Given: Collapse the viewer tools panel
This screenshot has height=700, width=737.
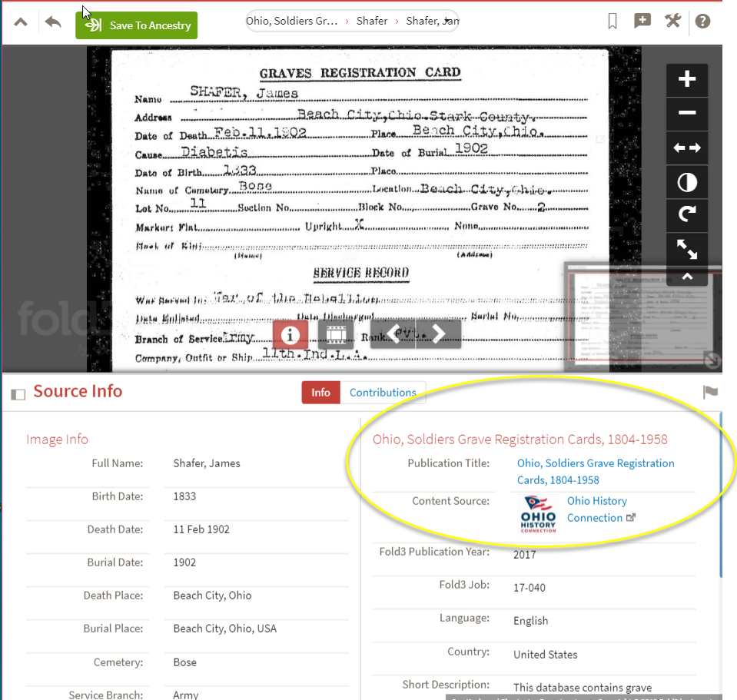Looking at the screenshot, I should tap(687, 277).
